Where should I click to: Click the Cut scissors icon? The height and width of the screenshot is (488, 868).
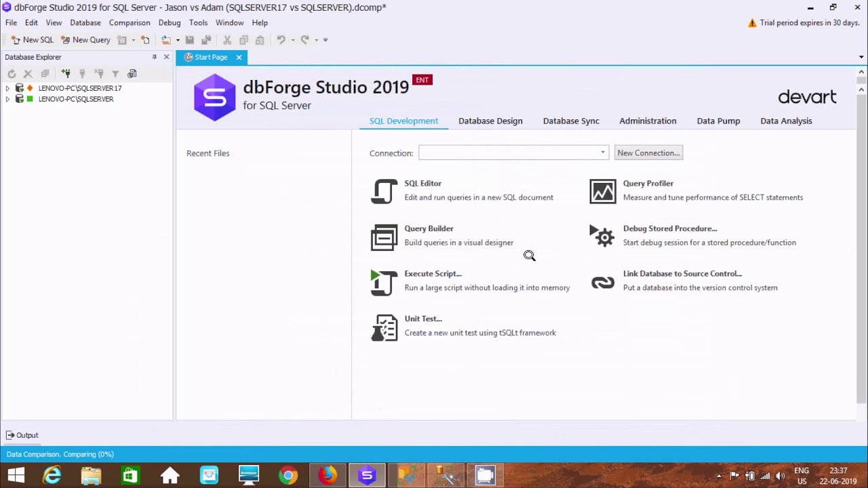[227, 40]
